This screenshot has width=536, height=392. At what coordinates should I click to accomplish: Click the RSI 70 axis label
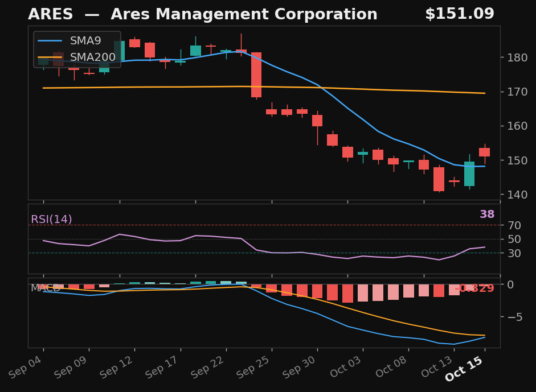(514, 225)
